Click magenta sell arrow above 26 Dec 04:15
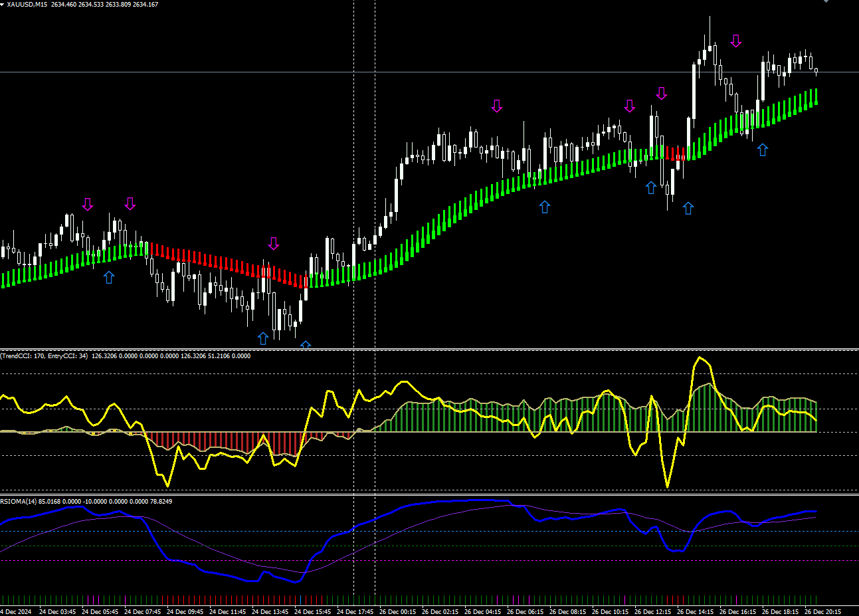The width and height of the screenshot is (859, 616). [x=497, y=106]
